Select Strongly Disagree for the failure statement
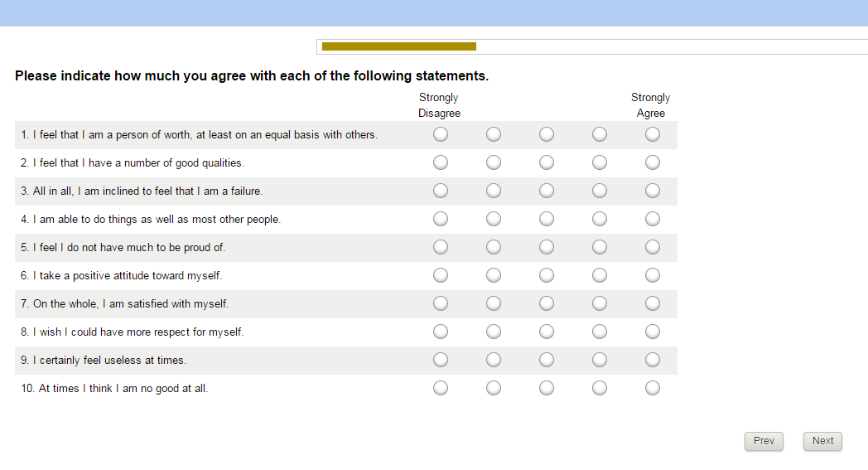 click(x=441, y=191)
